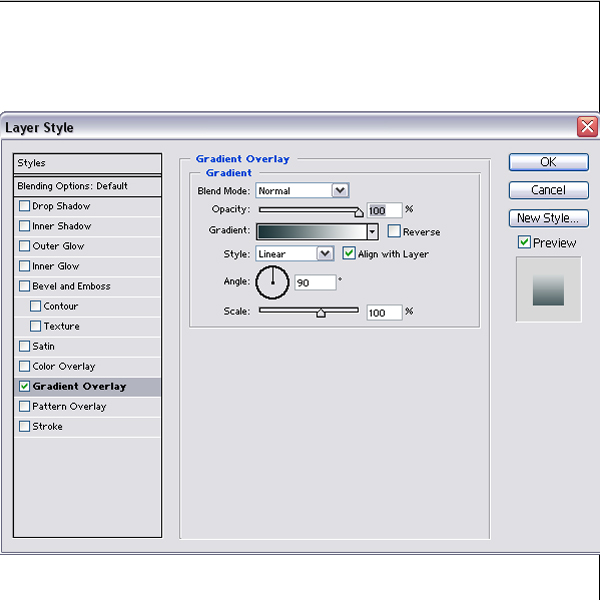Select the Satin label
The image size is (600, 600).
(x=43, y=346)
